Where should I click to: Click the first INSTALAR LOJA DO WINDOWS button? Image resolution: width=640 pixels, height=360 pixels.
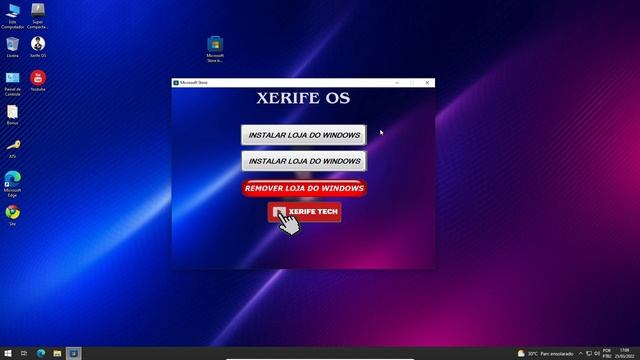click(x=304, y=135)
